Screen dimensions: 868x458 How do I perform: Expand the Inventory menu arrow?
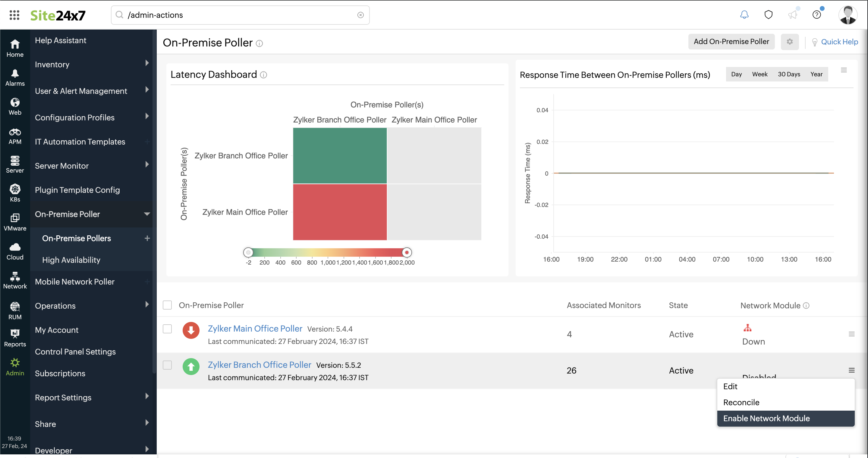[147, 63]
